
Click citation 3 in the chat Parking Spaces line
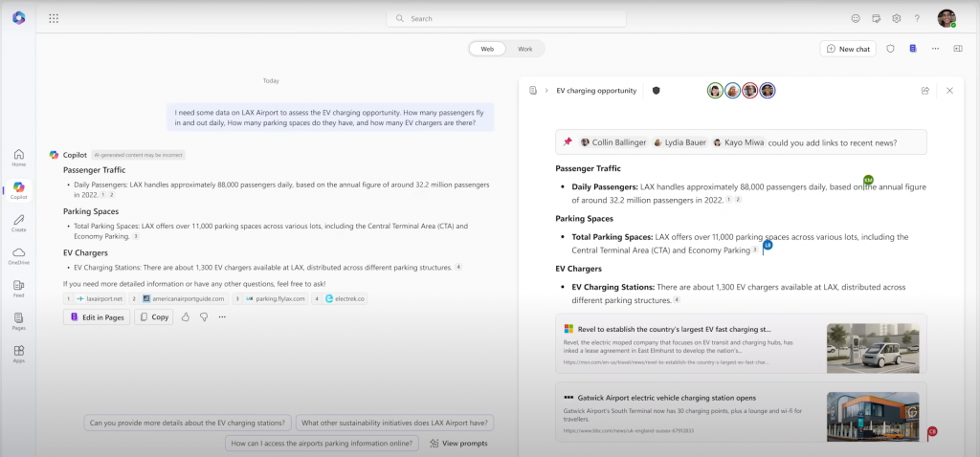[136, 236]
